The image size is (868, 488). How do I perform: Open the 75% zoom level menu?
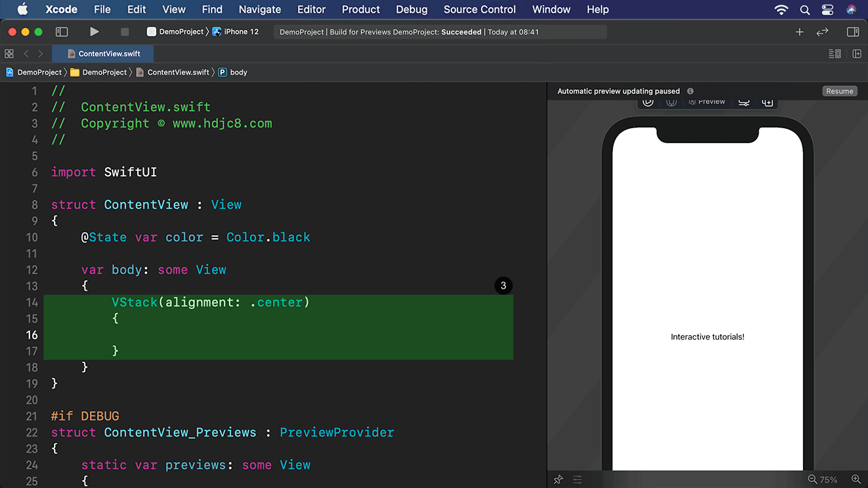point(828,480)
